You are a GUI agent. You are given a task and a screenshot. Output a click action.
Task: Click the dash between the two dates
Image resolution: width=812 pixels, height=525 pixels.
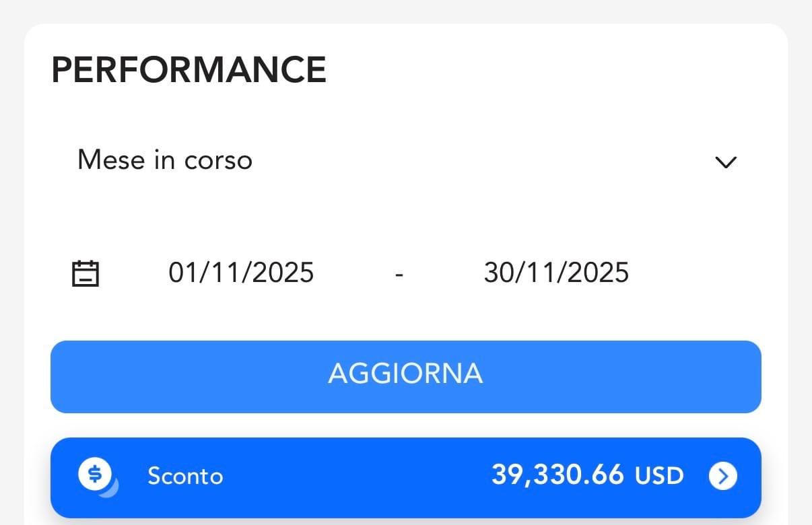pyautogui.click(x=399, y=274)
